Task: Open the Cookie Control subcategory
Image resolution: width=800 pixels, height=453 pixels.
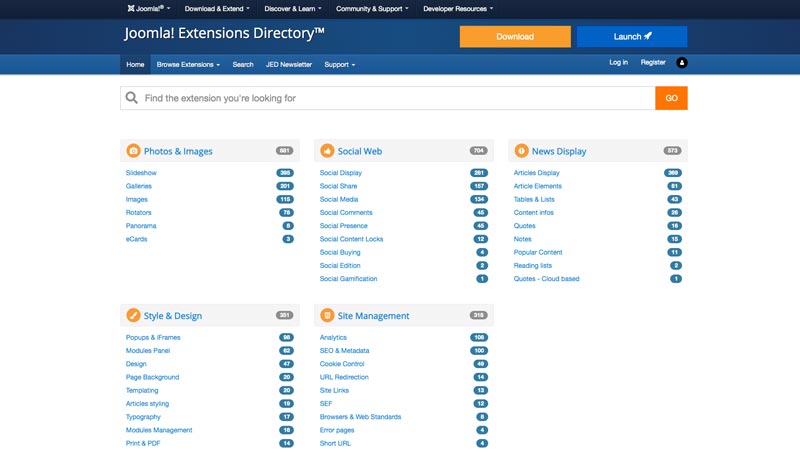Action: point(342,364)
